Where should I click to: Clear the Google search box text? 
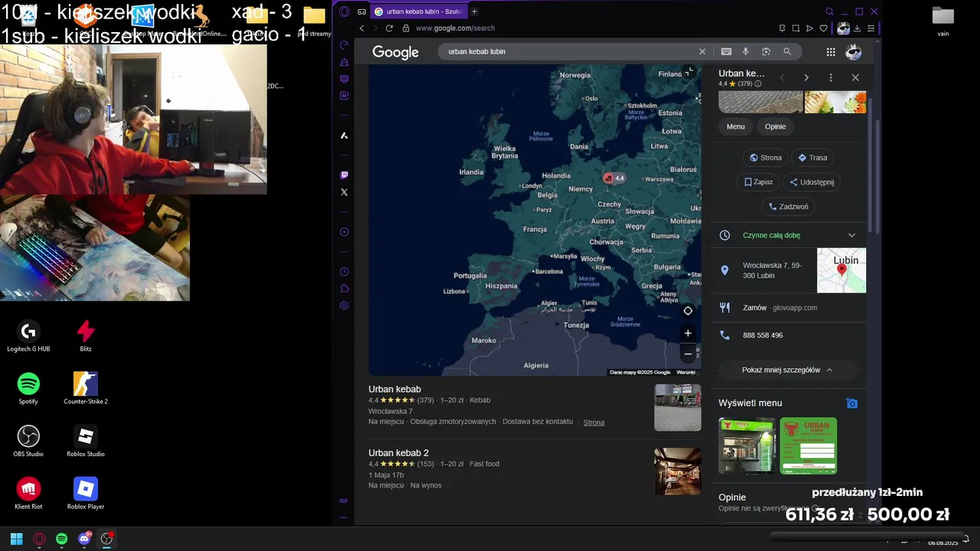(x=702, y=51)
